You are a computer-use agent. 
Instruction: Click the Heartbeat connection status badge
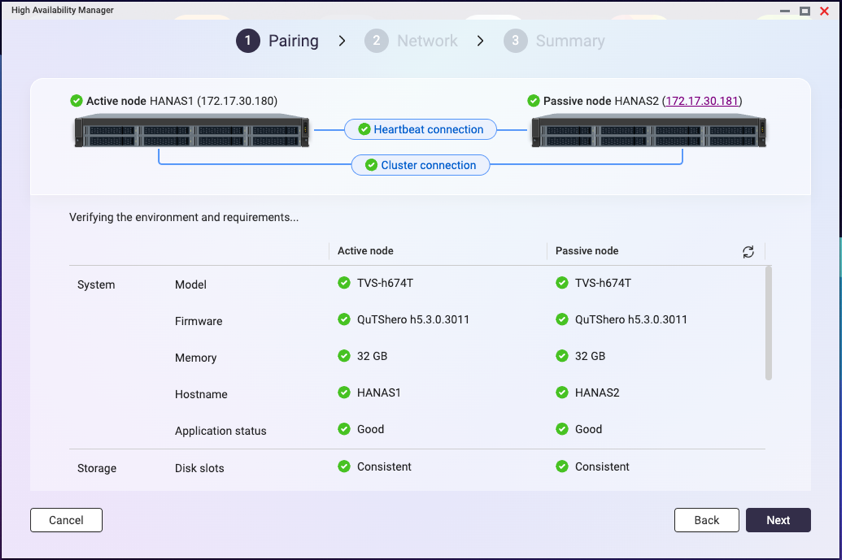tap(420, 129)
